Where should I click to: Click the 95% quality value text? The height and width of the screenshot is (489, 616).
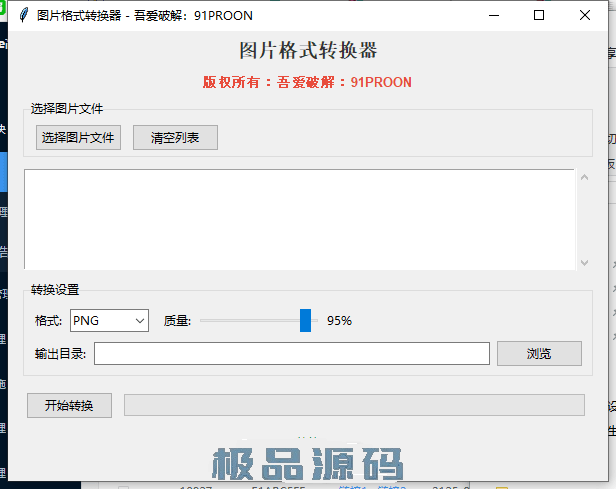(x=339, y=321)
